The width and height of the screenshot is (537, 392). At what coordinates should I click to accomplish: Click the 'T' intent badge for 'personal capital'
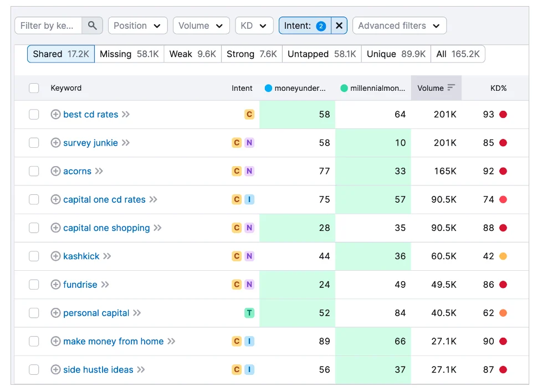[249, 313]
